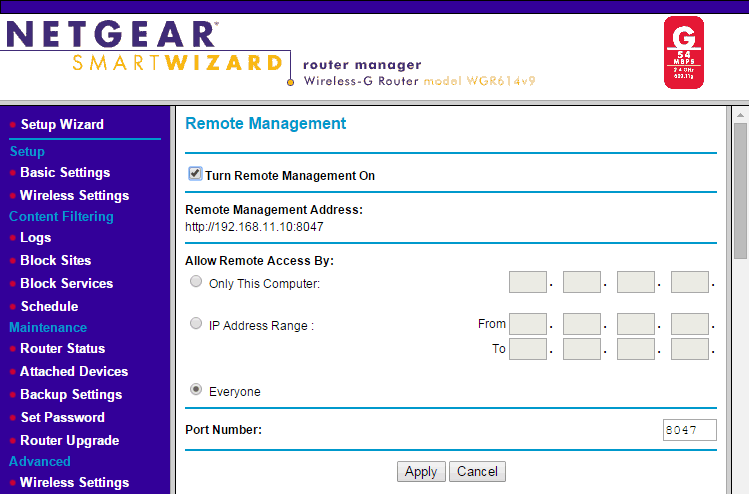Select Everyone for remote access
Viewport: 749px width, 494px height.
point(196,390)
